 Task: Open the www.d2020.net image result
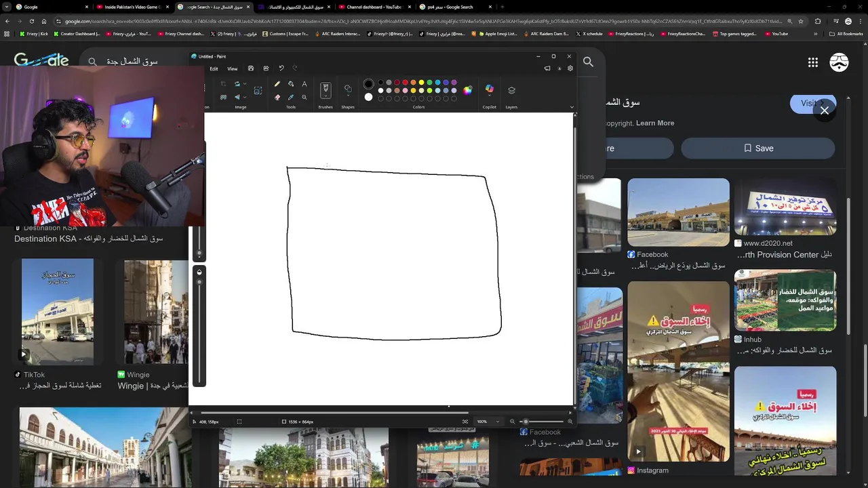tap(785, 207)
